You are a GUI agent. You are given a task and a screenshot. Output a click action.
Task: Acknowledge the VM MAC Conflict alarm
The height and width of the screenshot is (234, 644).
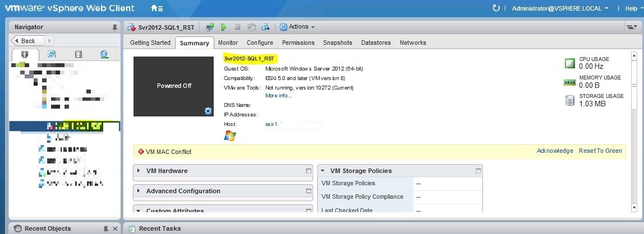click(555, 151)
